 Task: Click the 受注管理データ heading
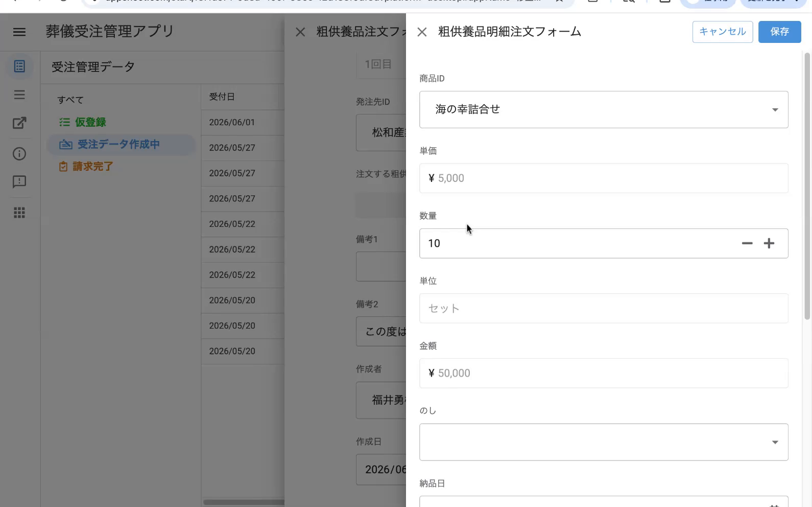93,67
